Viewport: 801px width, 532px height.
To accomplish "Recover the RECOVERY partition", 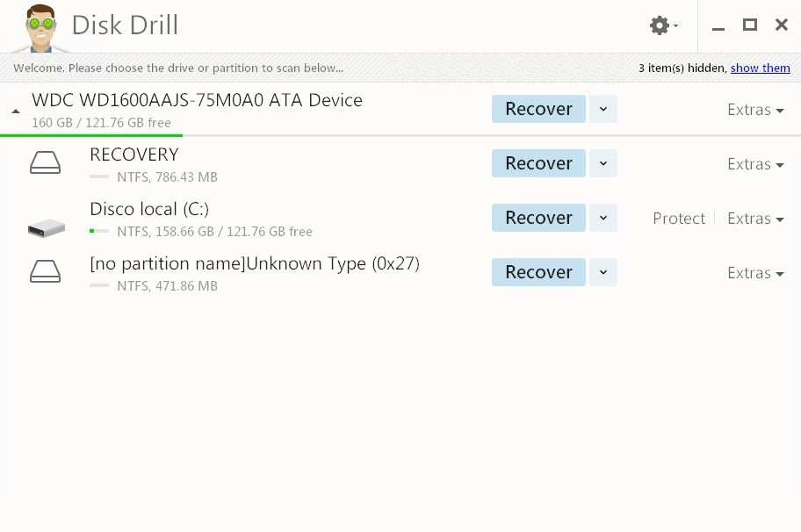I will click(538, 163).
